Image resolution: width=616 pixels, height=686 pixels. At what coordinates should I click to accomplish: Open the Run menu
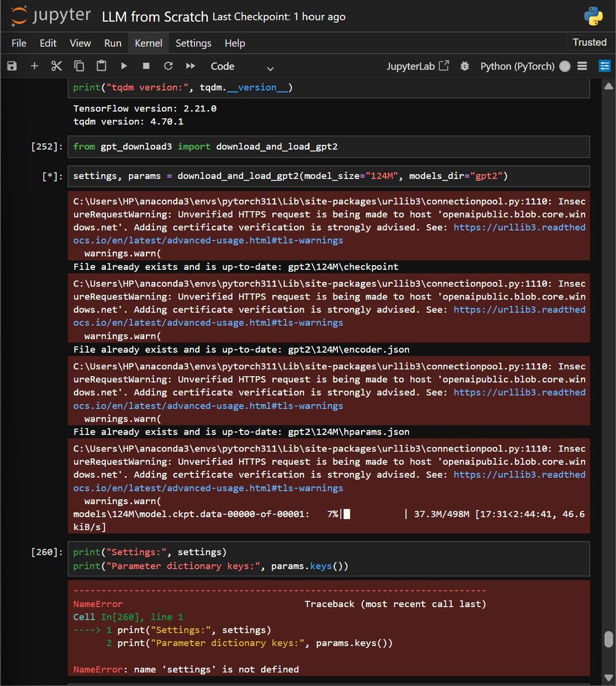(x=113, y=43)
